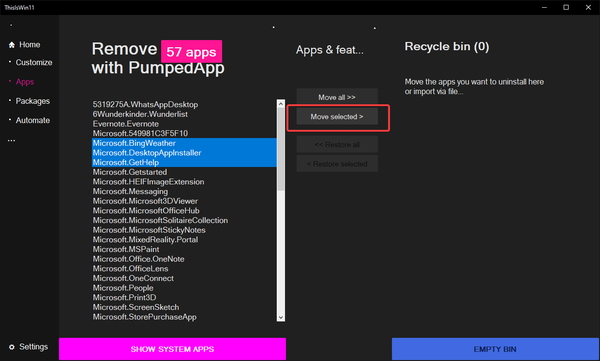600x361 pixels.
Task: Open Settings via the gear icon
Action: pyautogui.click(x=11, y=347)
